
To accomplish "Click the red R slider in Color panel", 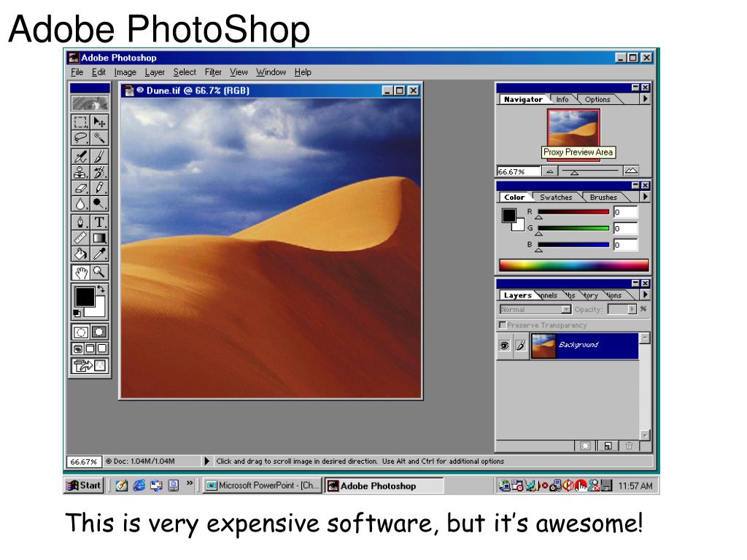I will [x=573, y=211].
